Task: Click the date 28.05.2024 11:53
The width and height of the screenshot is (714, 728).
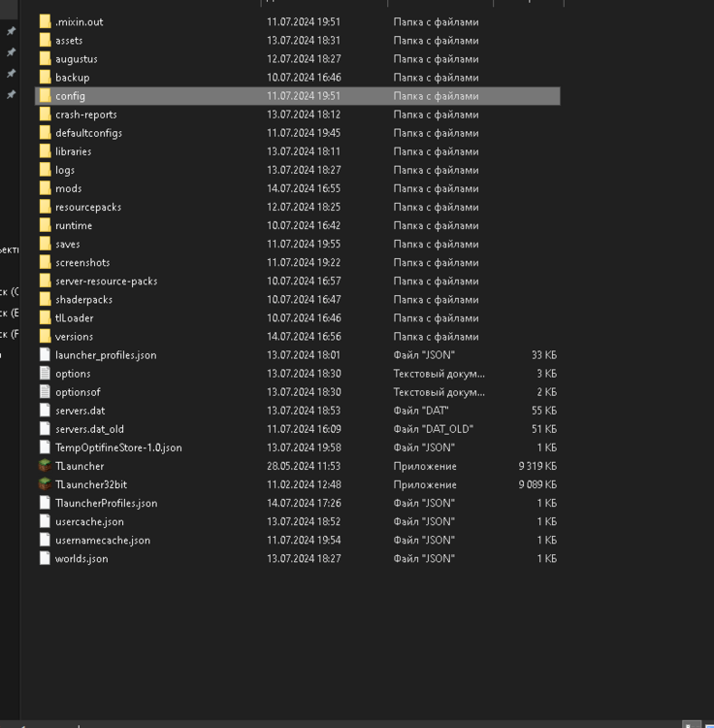Action: coord(304,466)
